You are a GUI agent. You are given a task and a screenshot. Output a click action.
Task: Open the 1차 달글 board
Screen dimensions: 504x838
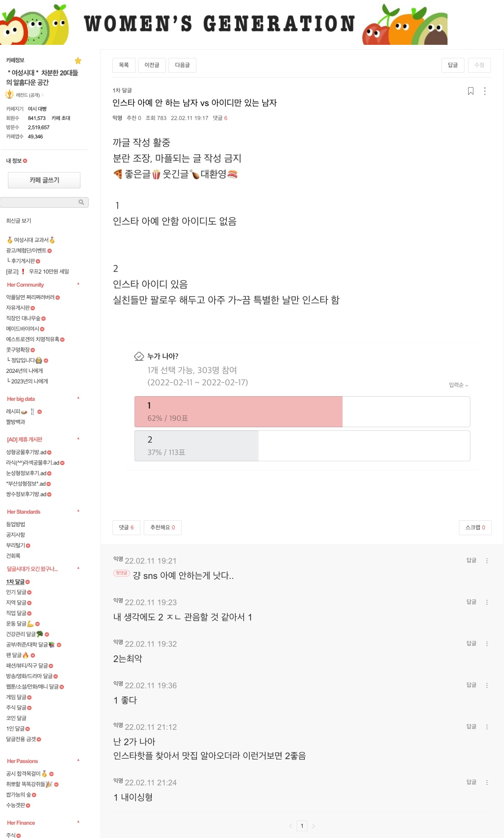point(16,582)
